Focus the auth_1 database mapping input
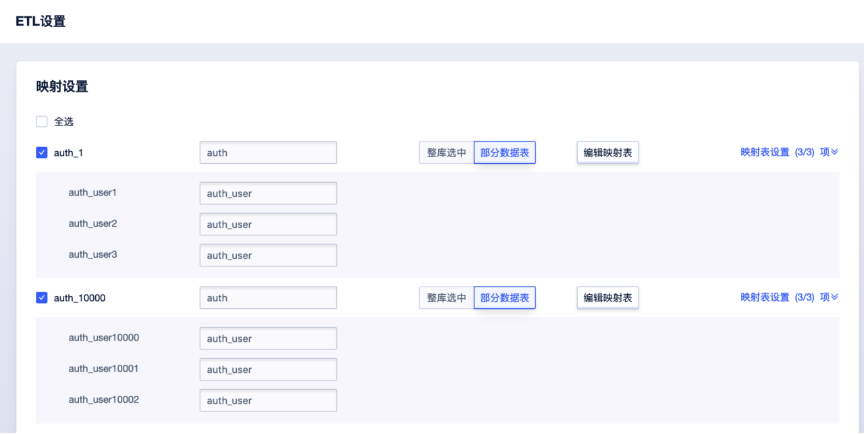 (x=268, y=153)
